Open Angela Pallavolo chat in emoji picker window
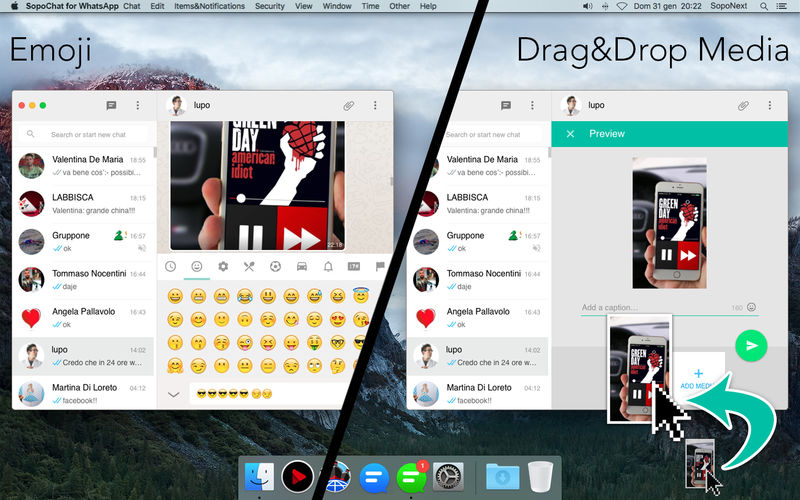 tap(83, 318)
